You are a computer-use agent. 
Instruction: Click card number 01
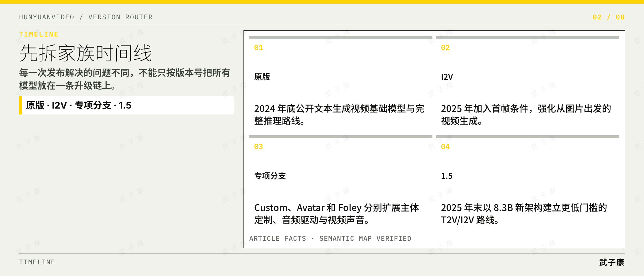tap(259, 48)
